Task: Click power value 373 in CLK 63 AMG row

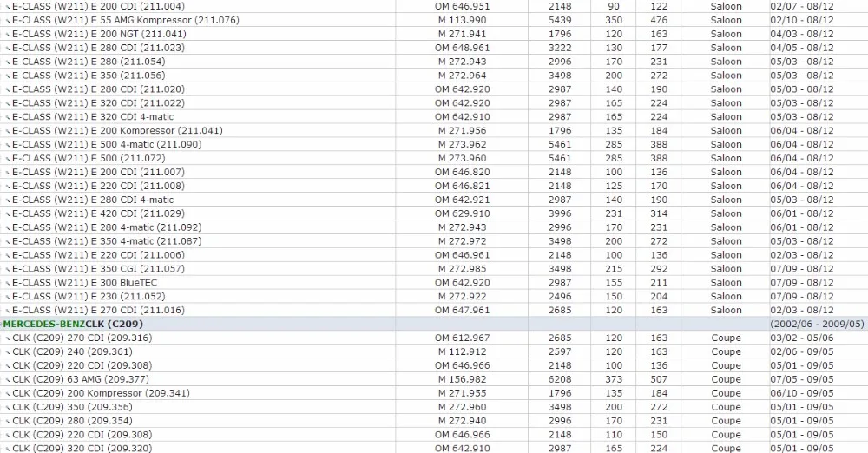Action: (614, 379)
